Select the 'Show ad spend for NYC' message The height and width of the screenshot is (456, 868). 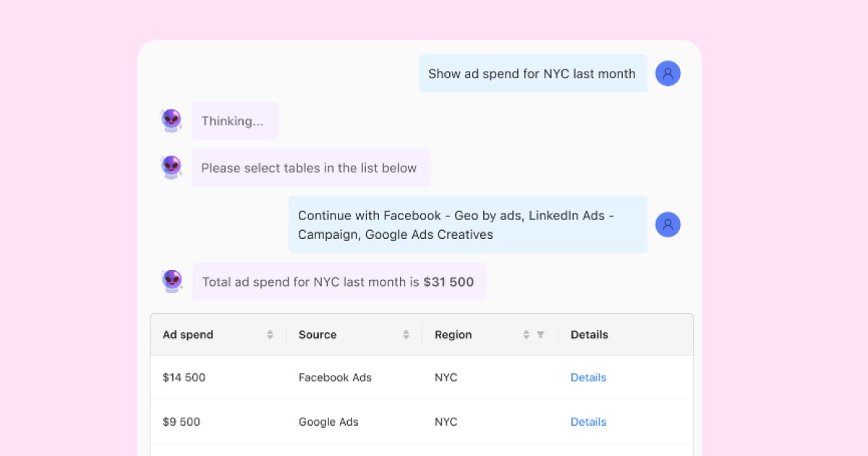pyautogui.click(x=532, y=74)
